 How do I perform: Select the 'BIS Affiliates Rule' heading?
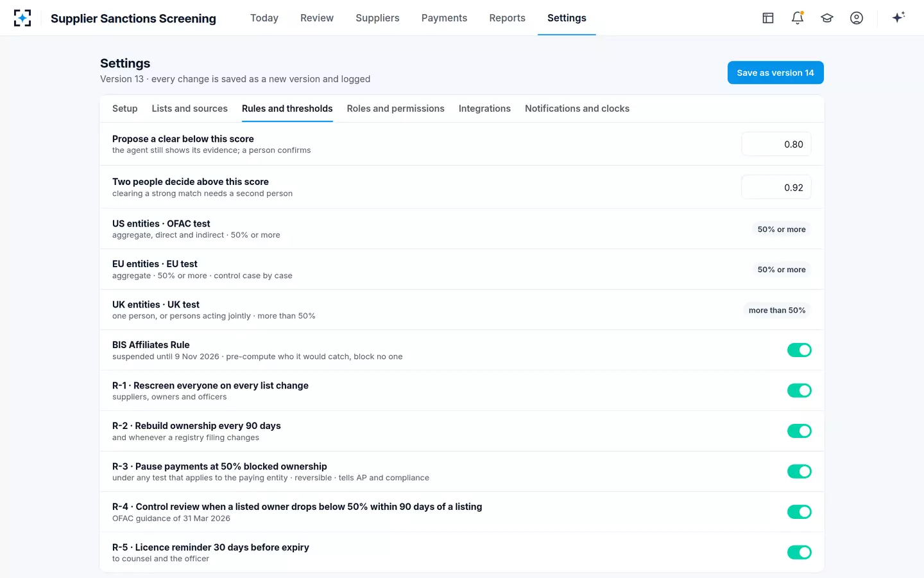pos(151,345)
